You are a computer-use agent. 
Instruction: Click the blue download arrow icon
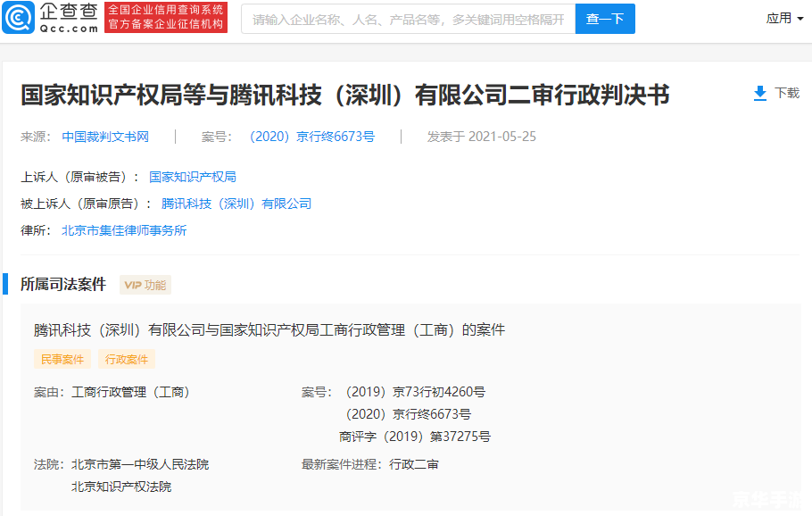point(759,93)
